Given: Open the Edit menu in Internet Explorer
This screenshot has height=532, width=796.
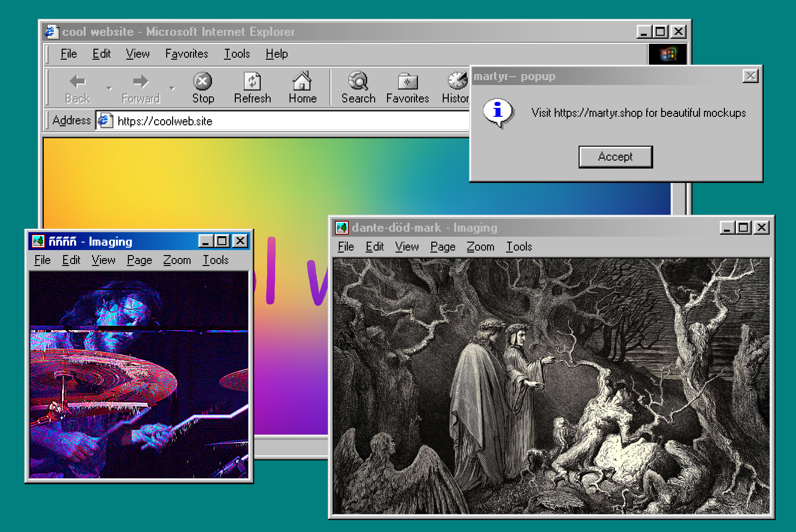Looking at the screenshot, I should coord(101,54).
